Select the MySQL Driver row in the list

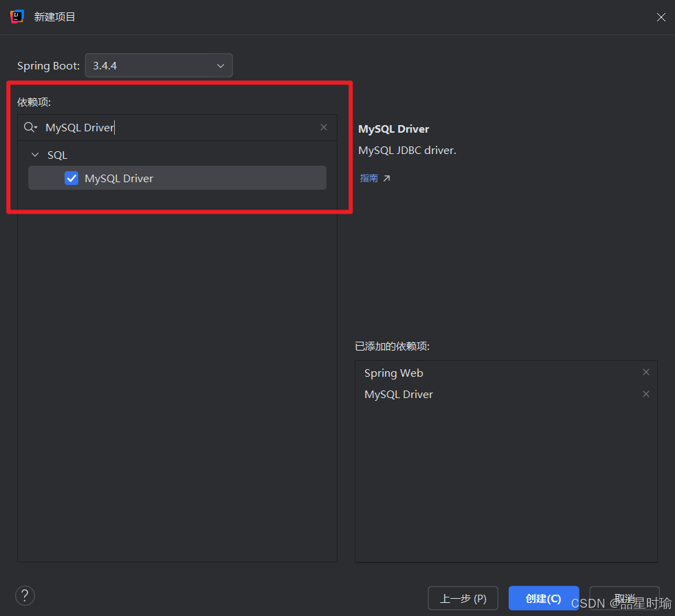click(177, 178)
